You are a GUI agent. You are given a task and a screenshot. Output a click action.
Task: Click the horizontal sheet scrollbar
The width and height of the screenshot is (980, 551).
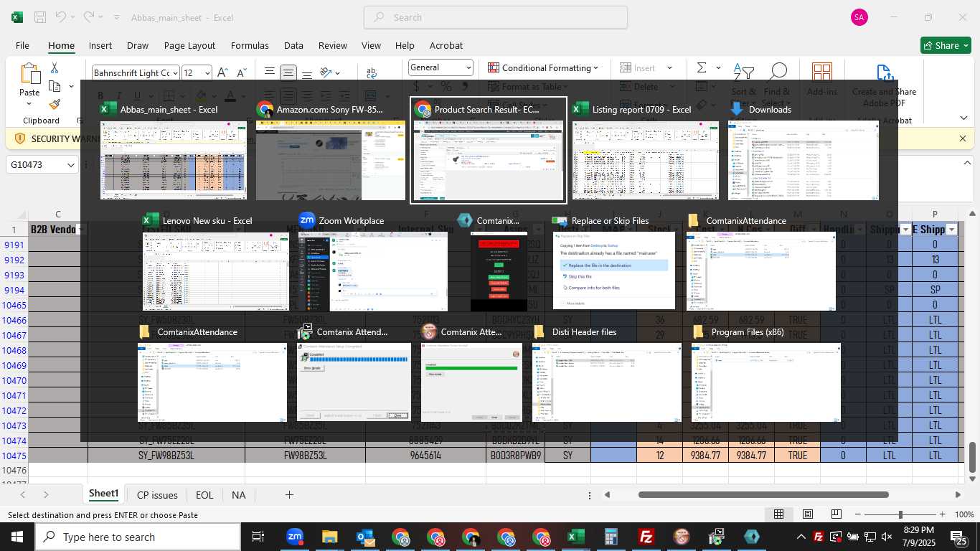[x=763, y=494]
